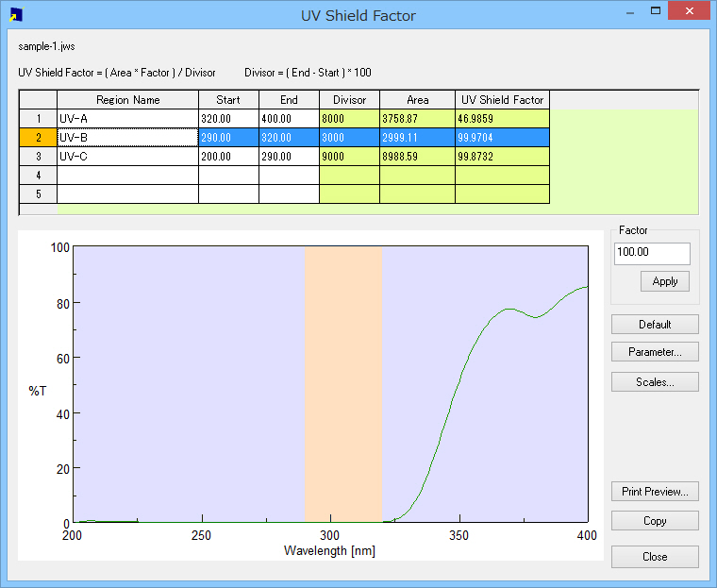Screen dimensions: 717x588
Task: Click the Close button at bottom right
Action: click(655, 557)
